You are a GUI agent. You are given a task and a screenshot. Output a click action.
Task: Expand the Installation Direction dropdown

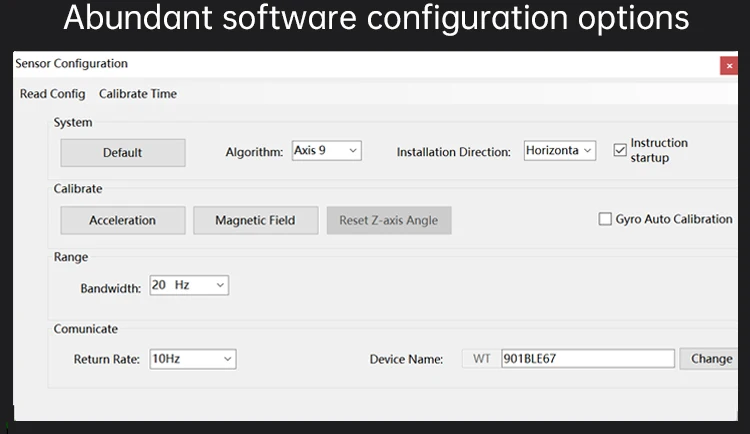(x=560, y=151)
